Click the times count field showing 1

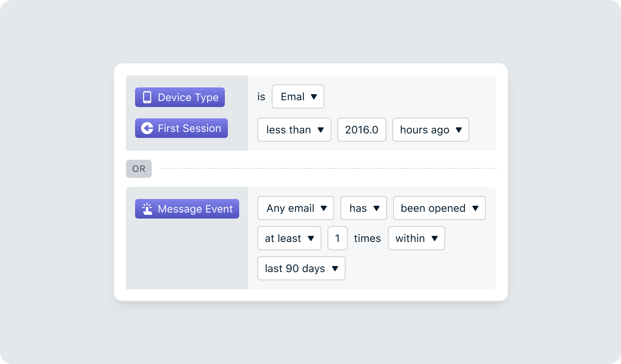coord(337,238)
